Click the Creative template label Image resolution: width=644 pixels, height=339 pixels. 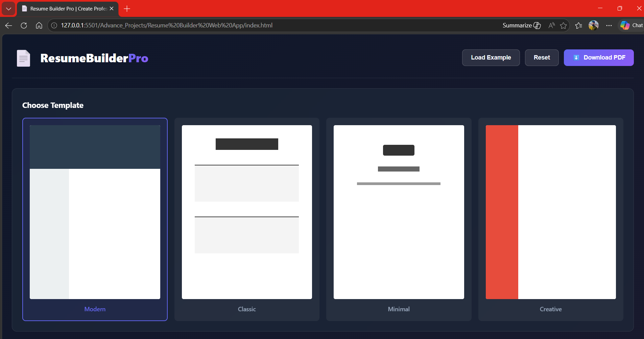click(x=551, y=309)
